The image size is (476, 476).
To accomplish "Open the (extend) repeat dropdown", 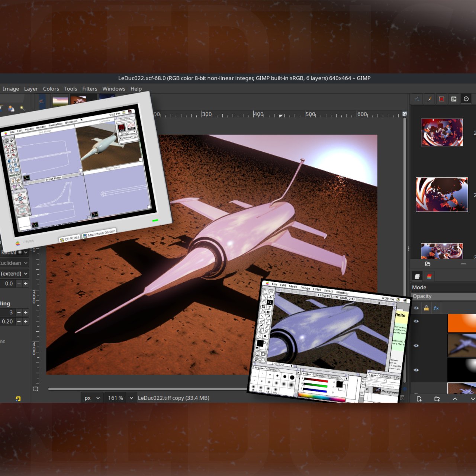I will coord(14,273).
